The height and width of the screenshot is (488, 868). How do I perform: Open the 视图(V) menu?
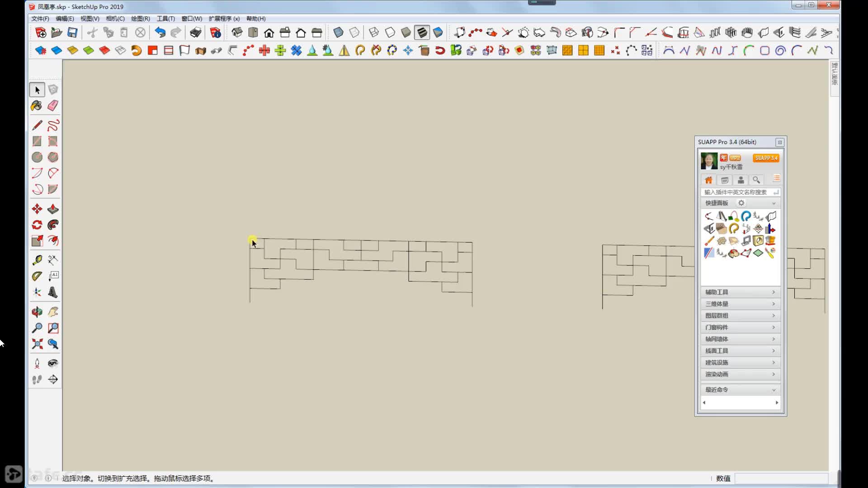[90, 19]
